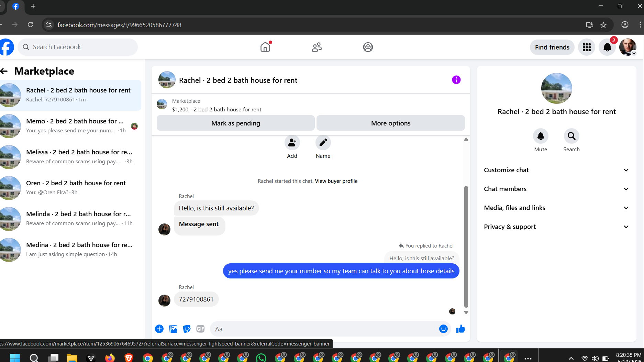Open more actions plus icon in composer
This screenshot has height=362, width=644.
click(159, 329)
